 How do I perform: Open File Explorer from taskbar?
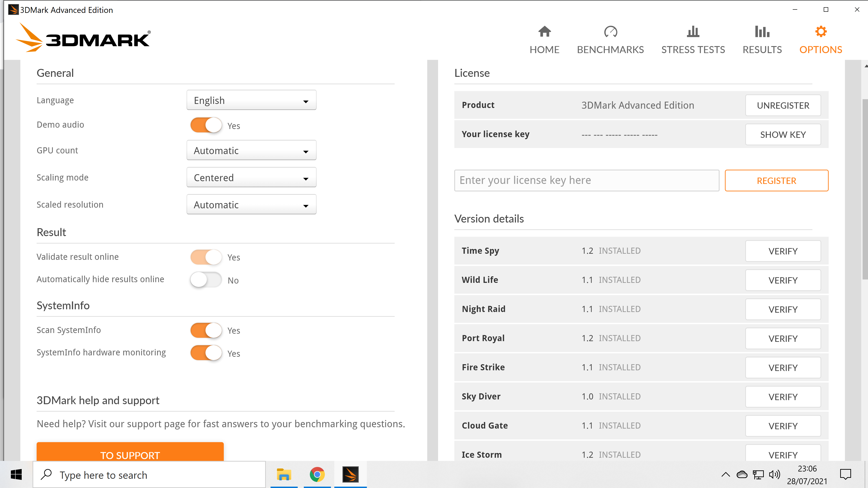point(284,475)
